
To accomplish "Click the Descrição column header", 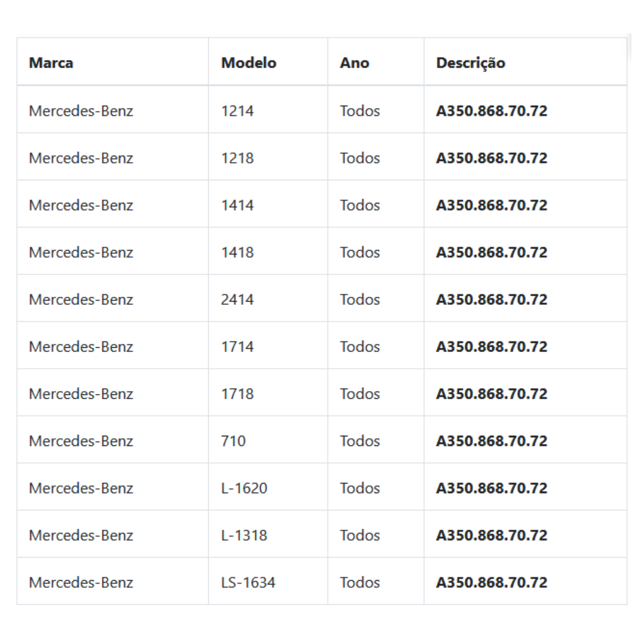I will pos(471,63).
